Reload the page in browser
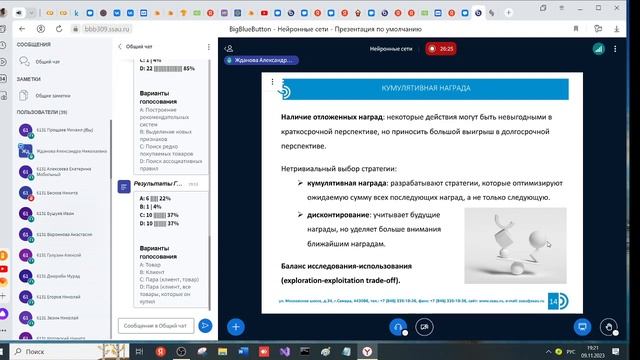The height and width of the screenshot is (360, 640). [x=59, y=29]
